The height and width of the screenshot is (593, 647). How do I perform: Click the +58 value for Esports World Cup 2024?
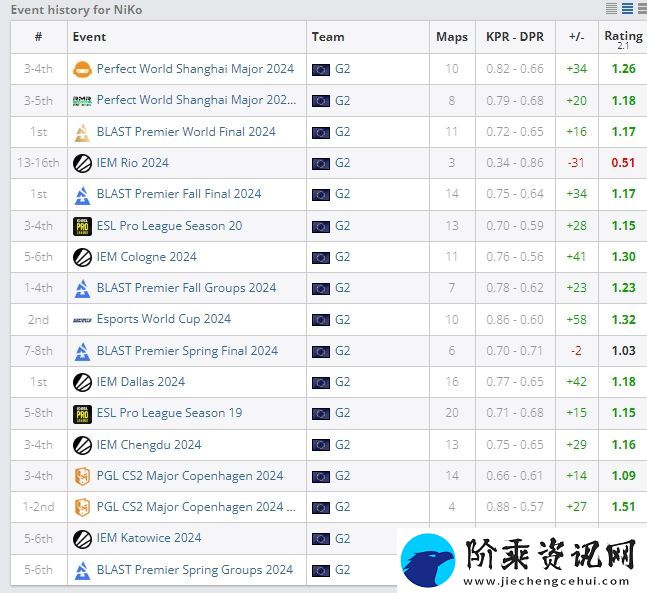point(576,319)
